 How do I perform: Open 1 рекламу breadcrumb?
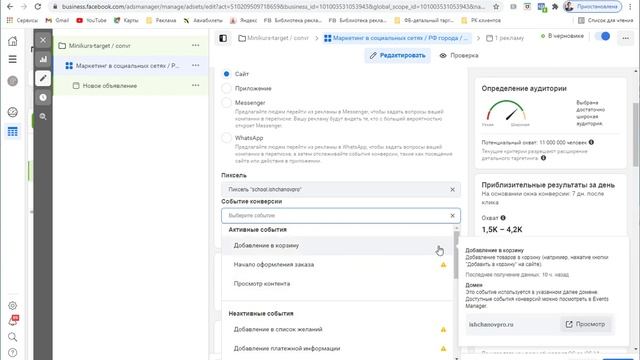coord(505,38)
